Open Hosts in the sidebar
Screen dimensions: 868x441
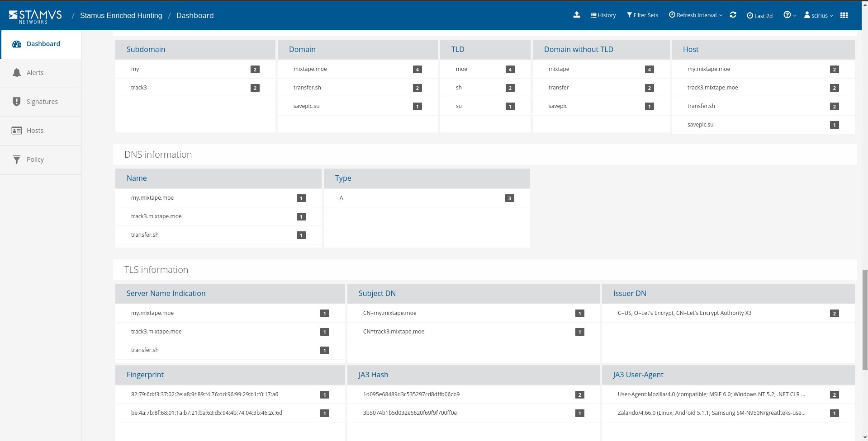point(41,131)
